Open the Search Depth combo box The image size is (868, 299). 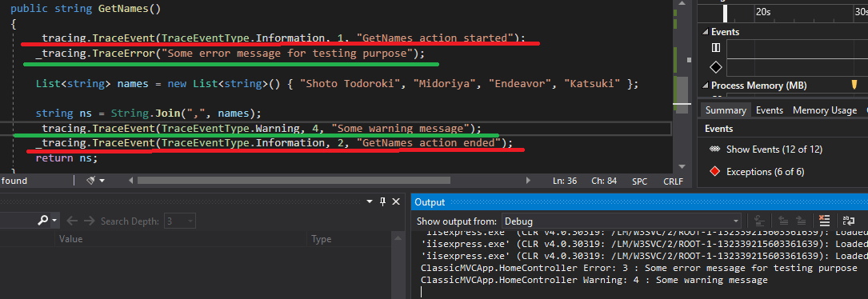180,221
